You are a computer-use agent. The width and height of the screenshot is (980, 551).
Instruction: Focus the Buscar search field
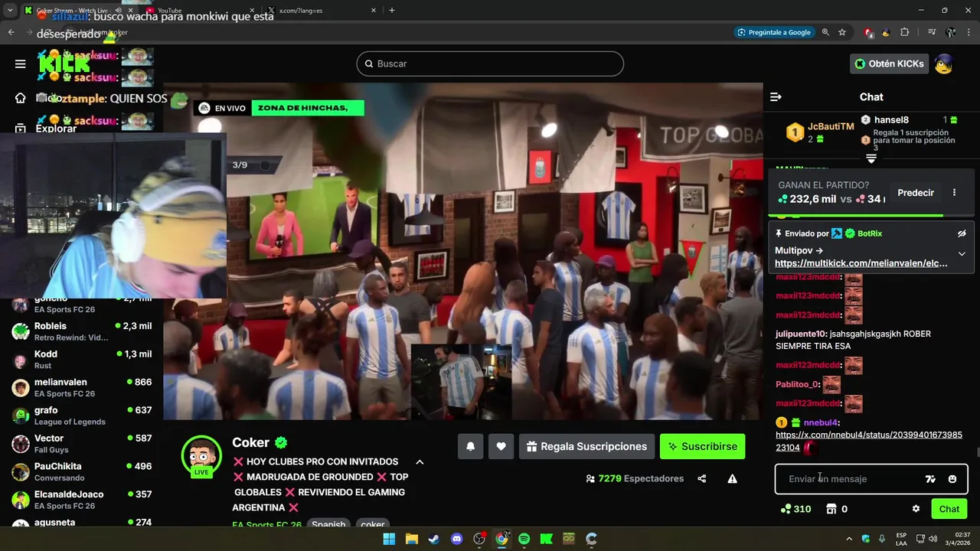[490, 64]
